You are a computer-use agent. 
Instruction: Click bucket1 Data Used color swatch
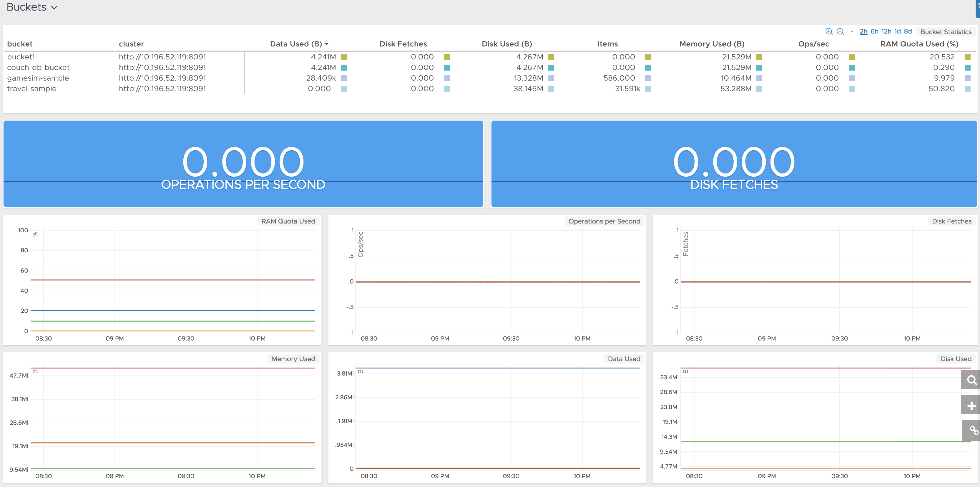coord(343,57)
